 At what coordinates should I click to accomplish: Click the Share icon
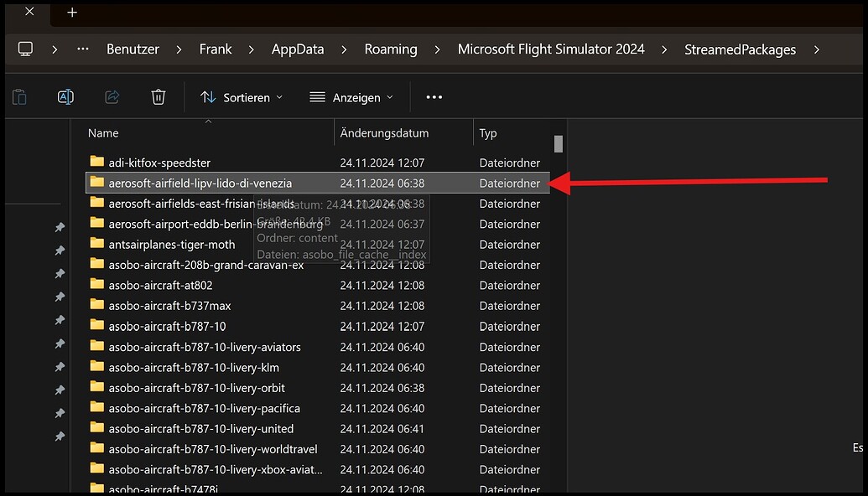(112, 96)
